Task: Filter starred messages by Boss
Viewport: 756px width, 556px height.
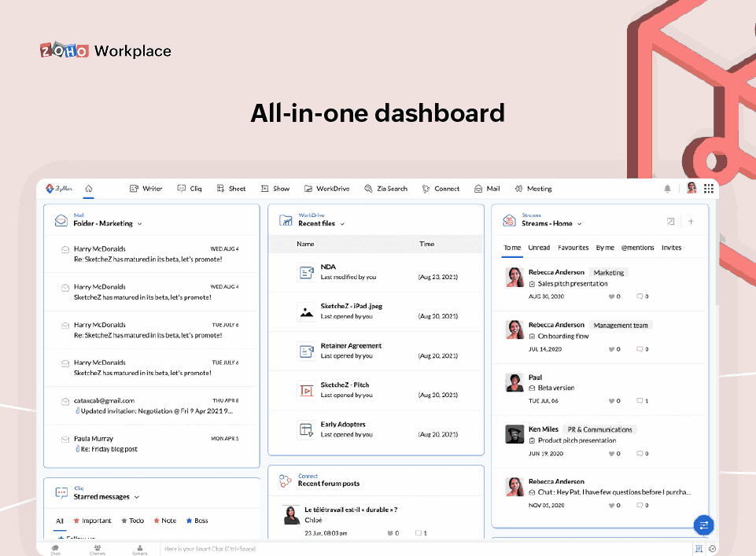Action: (x=197, y=521)
